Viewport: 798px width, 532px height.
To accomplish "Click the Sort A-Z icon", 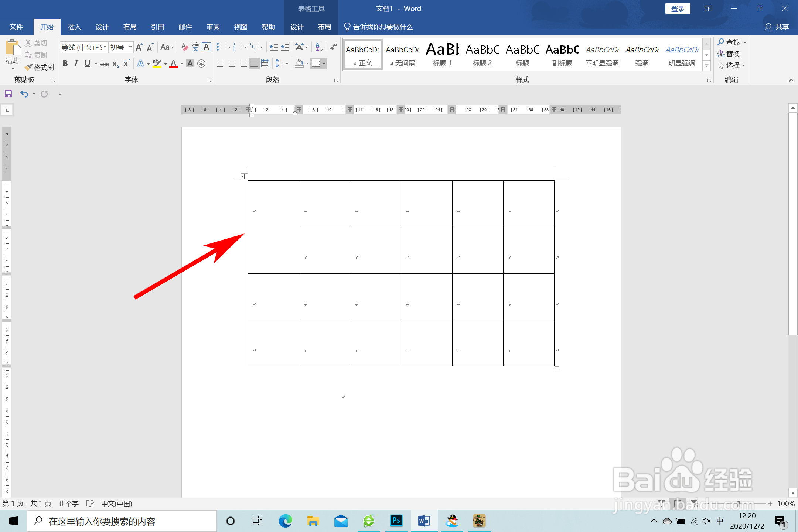I will pyautogui.click(x=319, y=47).
